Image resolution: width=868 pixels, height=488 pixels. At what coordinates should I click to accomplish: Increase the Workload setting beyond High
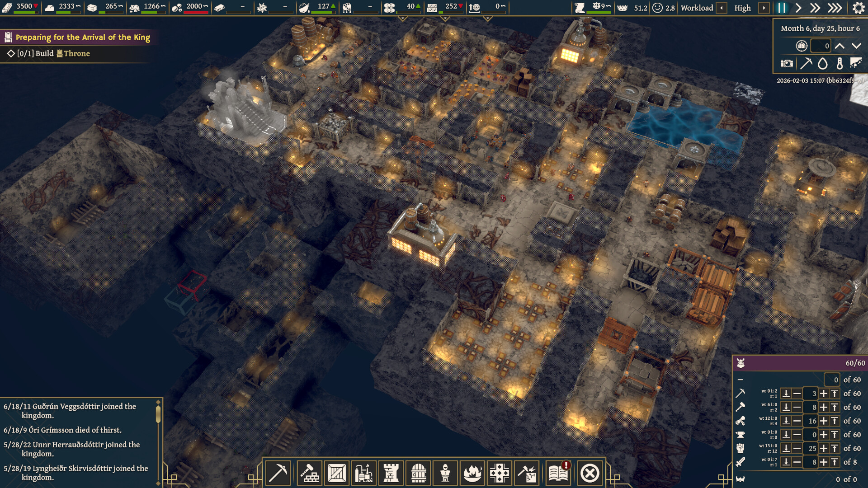pyautogui.click(x=764, y=8)
